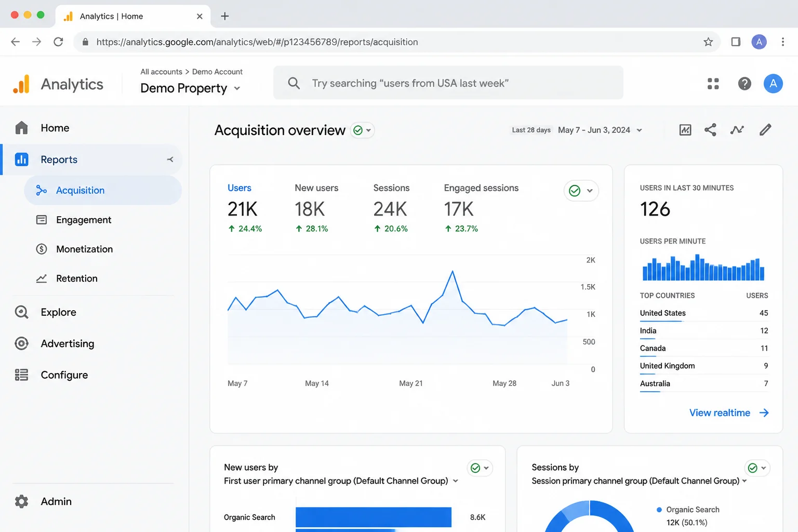
Task: Open the apps grid icon in header
Action: [713, 84]
